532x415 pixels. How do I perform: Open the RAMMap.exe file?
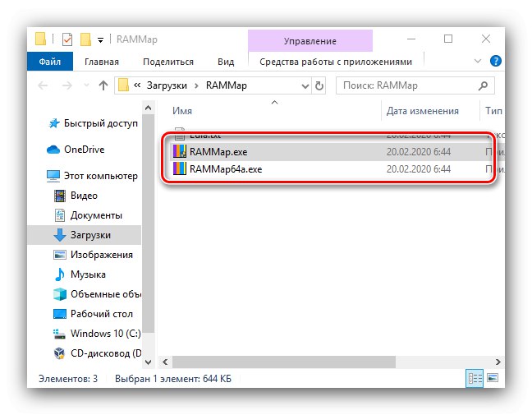point(218,151)
